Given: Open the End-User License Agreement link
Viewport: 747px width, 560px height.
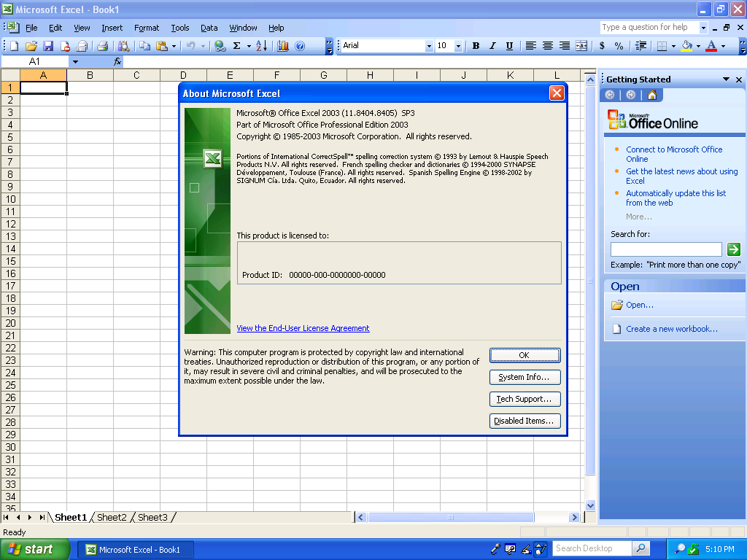Looking at the screenshot, I should click(x=303, y=328).
